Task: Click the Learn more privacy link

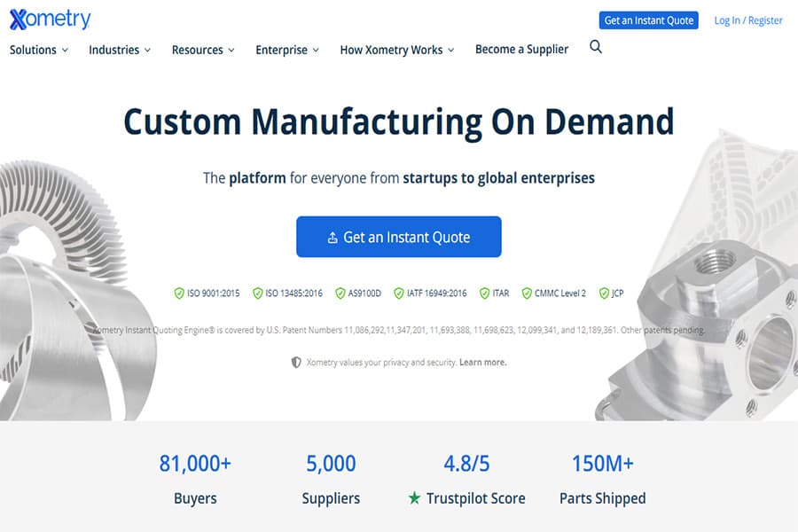Action: pyautogui.click(x=483, y=361)
